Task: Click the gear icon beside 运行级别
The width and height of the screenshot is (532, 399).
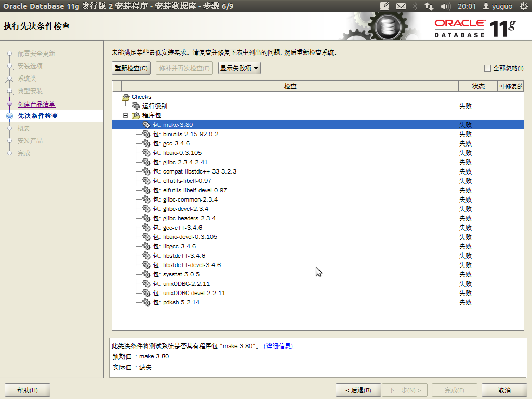Action: tap(136, 106)
